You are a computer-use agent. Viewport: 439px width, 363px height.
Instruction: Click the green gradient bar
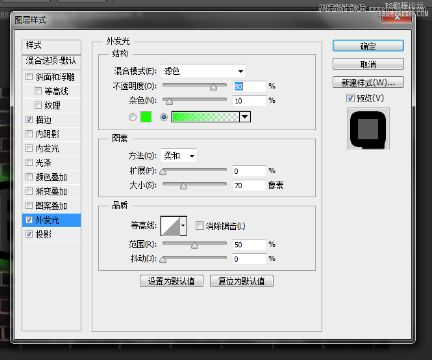[x=205, y=117]
